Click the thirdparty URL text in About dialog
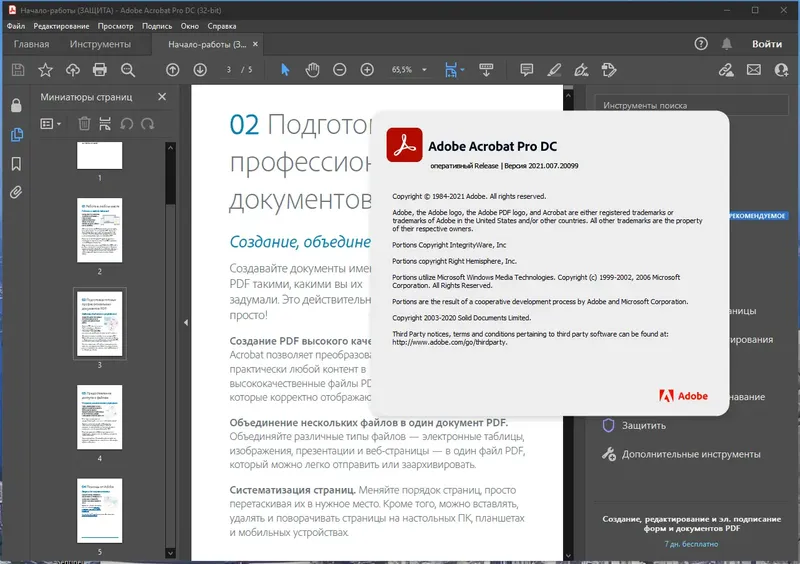Image resolution: width=800 pixels, height=564 pixels. pos(449,342)
